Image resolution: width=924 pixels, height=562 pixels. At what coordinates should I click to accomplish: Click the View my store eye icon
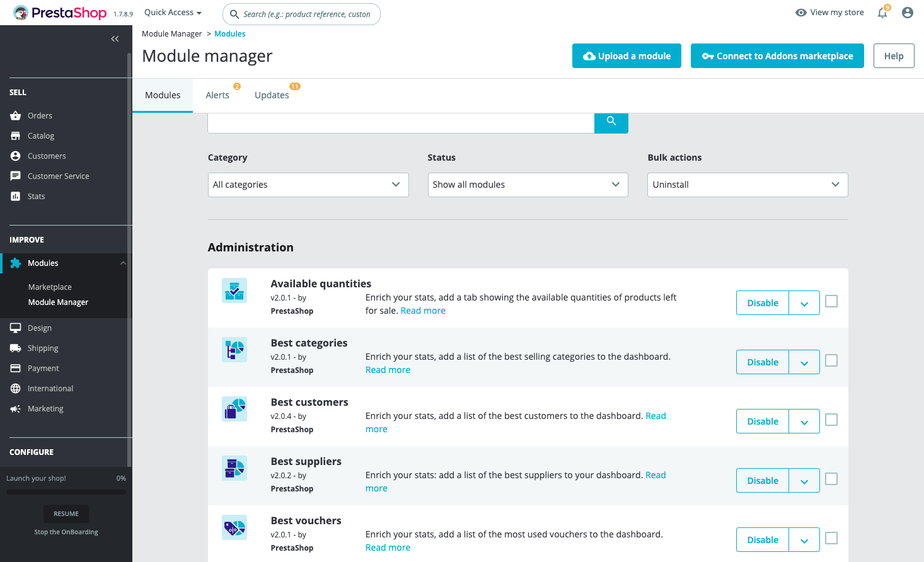(x=801, y=13)
